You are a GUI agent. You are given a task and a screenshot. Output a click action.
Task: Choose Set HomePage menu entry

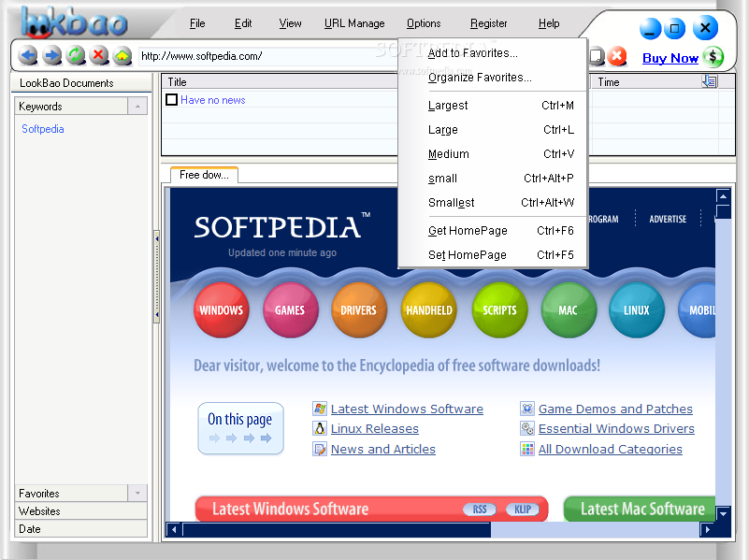click(x=492, y=255)
